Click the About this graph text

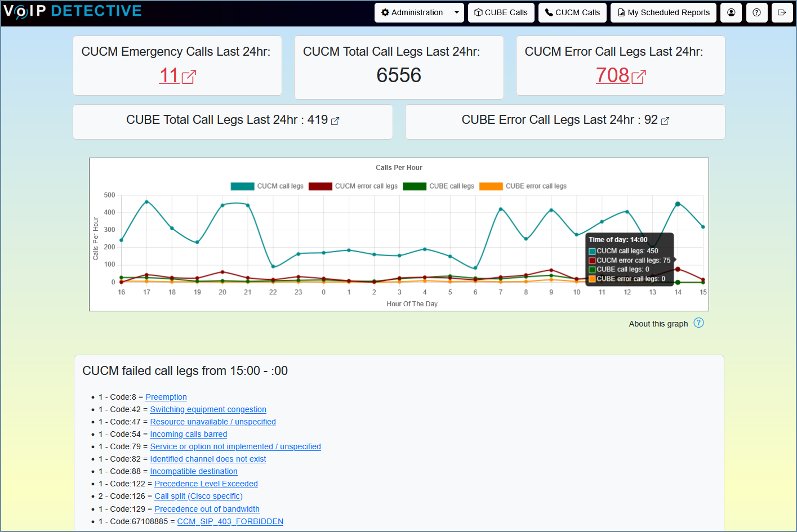coord(658,324)
